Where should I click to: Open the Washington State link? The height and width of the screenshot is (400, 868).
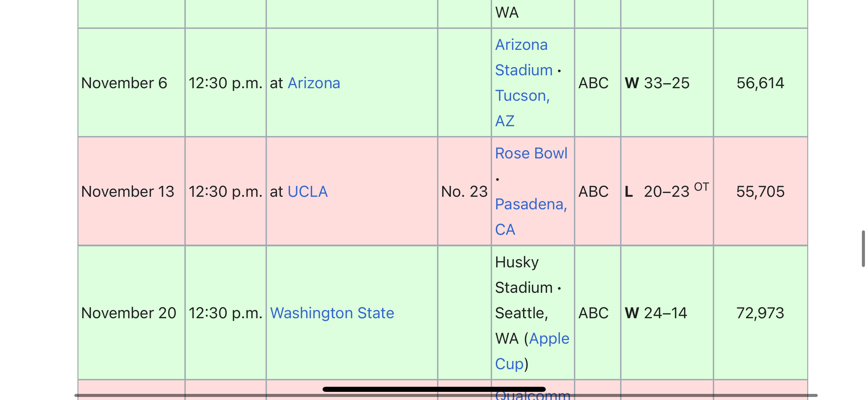tap(332, 313)
